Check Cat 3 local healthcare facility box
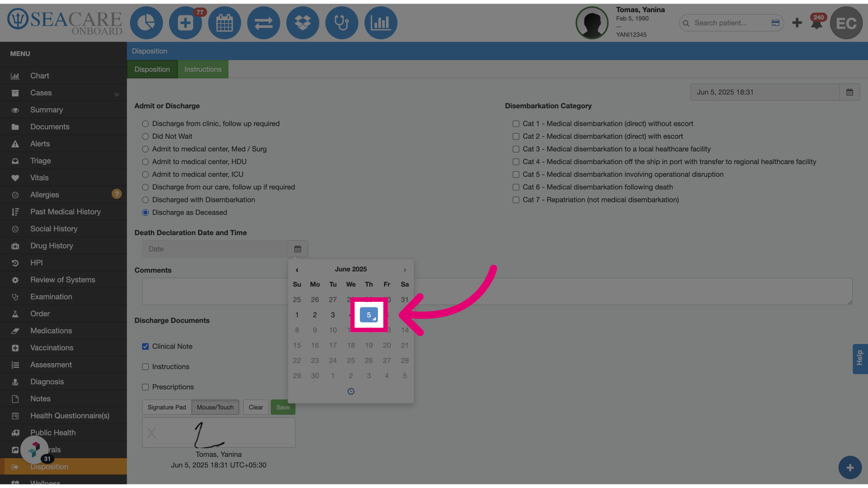 [x=516, y=149]
